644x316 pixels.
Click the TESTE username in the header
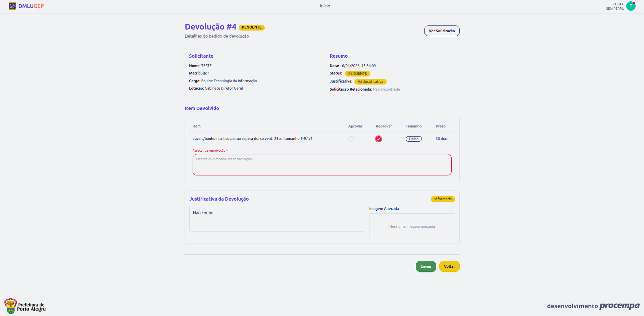(x=618, y=4)
